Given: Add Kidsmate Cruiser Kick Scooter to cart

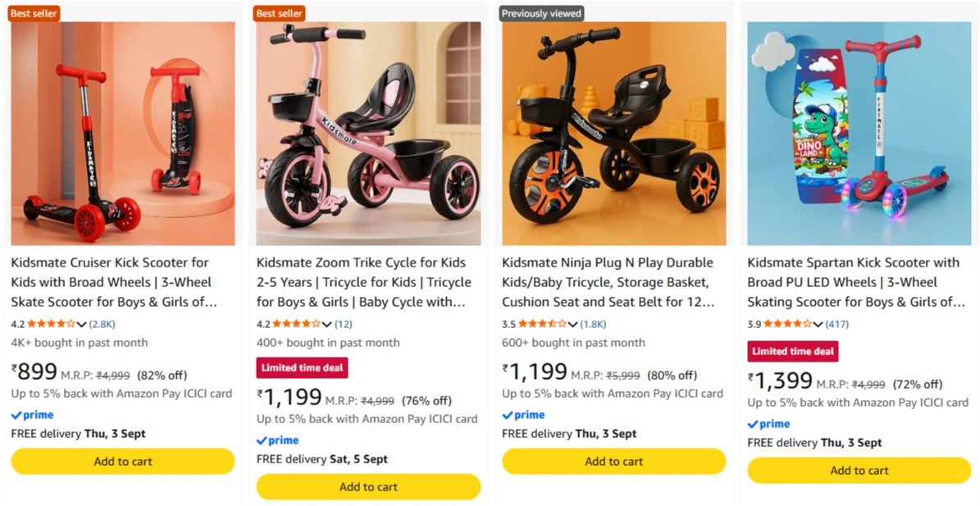Looking at the screenshot, I should [123, 462].
